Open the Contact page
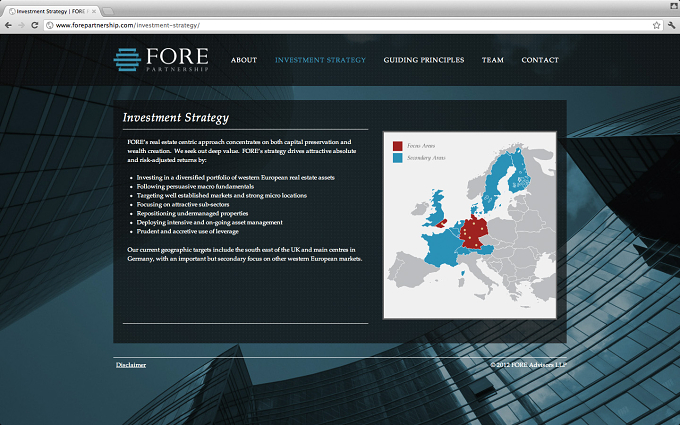Image resolution: width=680 pixels, height=425 pixels. (540, 60)
